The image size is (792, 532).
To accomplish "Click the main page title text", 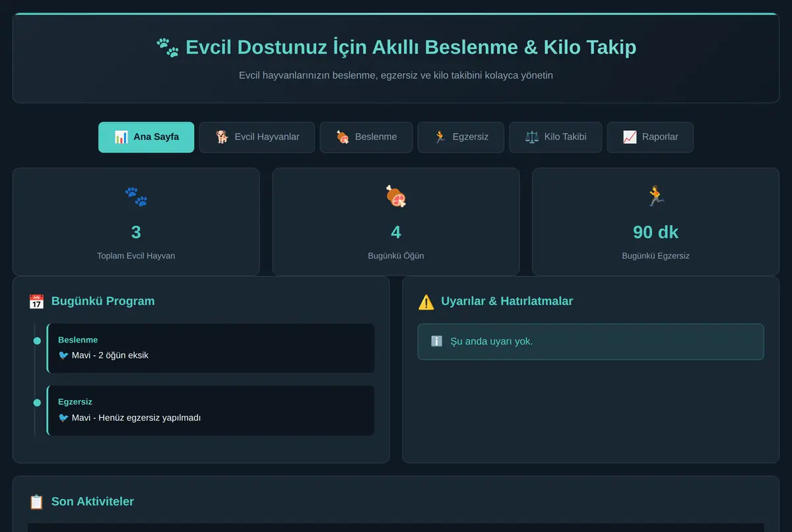I will point(411,48).
